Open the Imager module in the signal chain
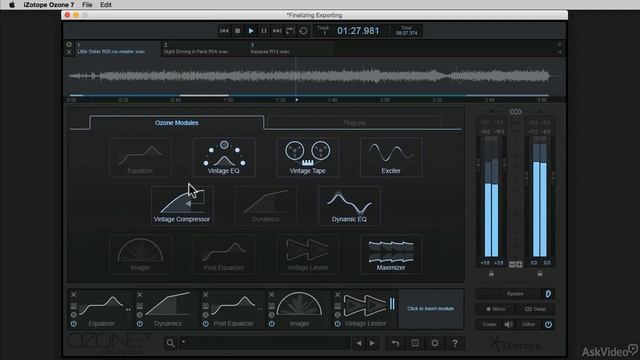640x360 pixels. coord(300,309)
